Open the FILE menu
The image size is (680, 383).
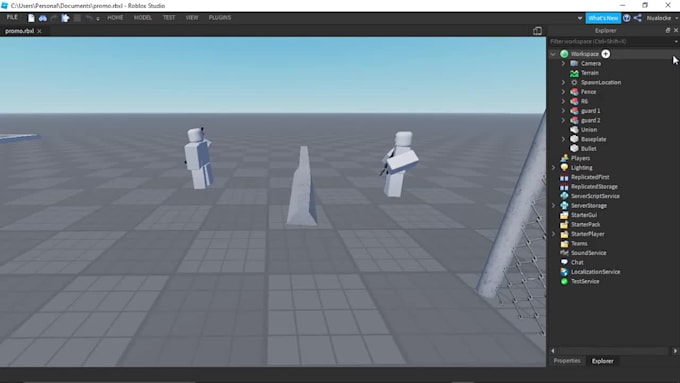[12, 17]
